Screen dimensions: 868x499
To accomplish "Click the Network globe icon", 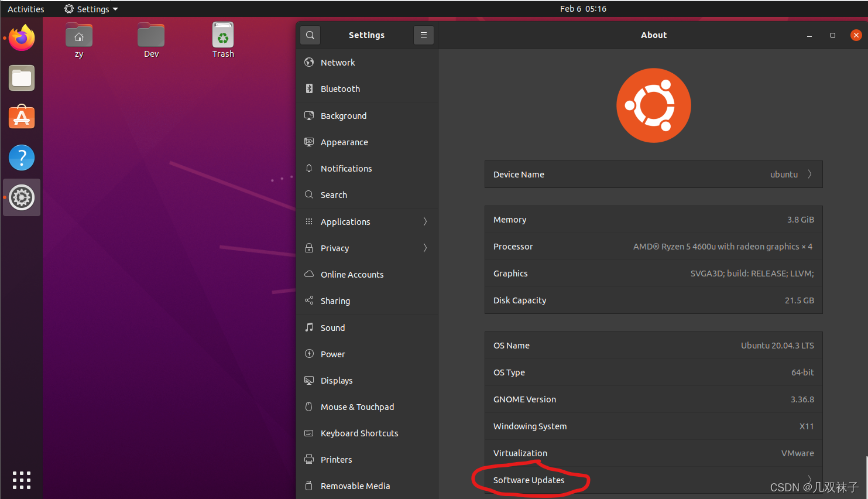I will click(x=309, y=62).
